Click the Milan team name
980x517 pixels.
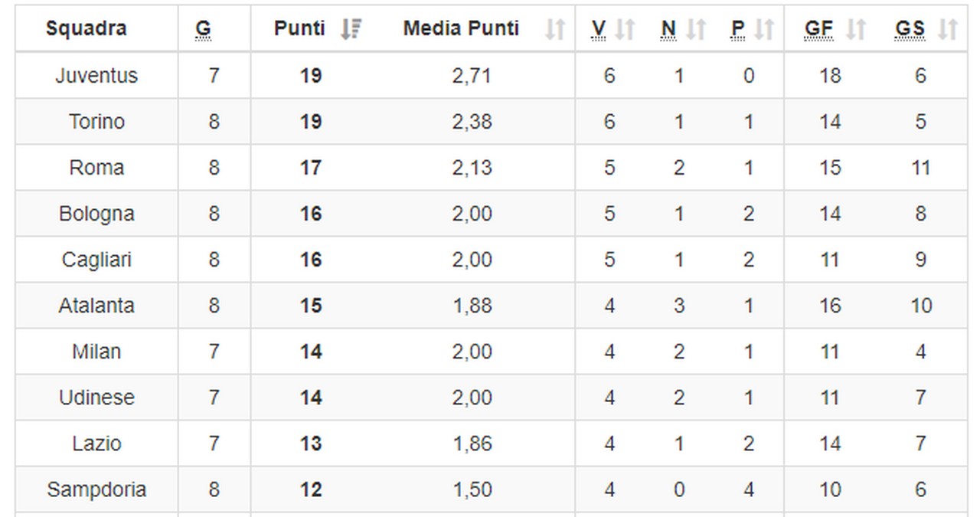(96, 352)
